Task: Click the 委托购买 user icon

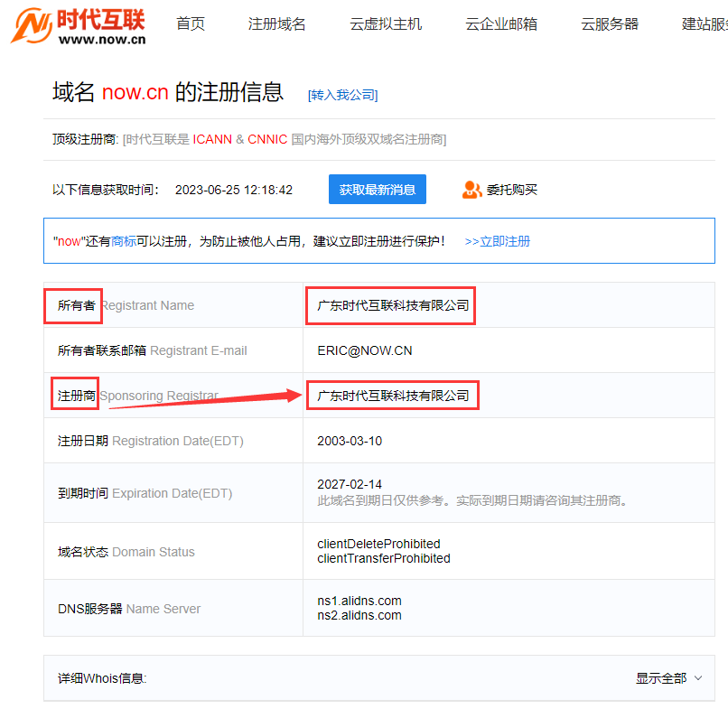Action: click(471, 190)
